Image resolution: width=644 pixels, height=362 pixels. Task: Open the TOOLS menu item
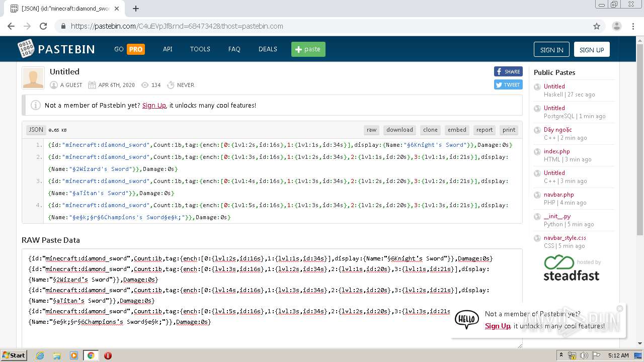click(200, 49)
